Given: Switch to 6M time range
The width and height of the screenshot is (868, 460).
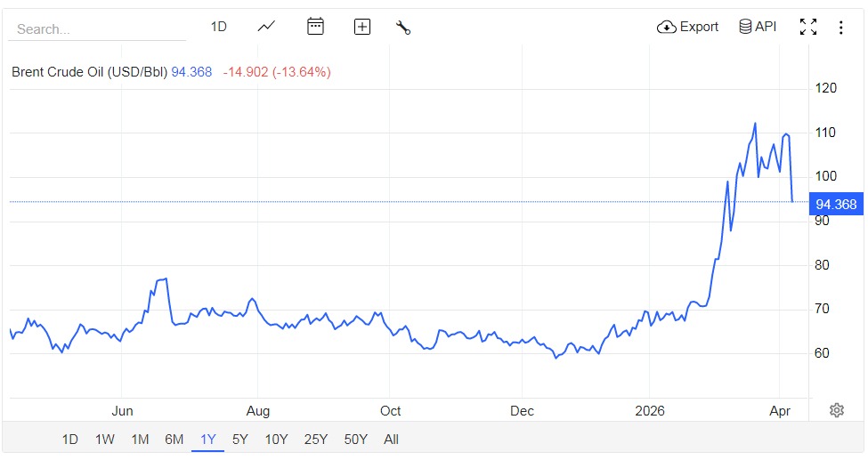Looking at the screenshot, I should (x=174, y=439).
